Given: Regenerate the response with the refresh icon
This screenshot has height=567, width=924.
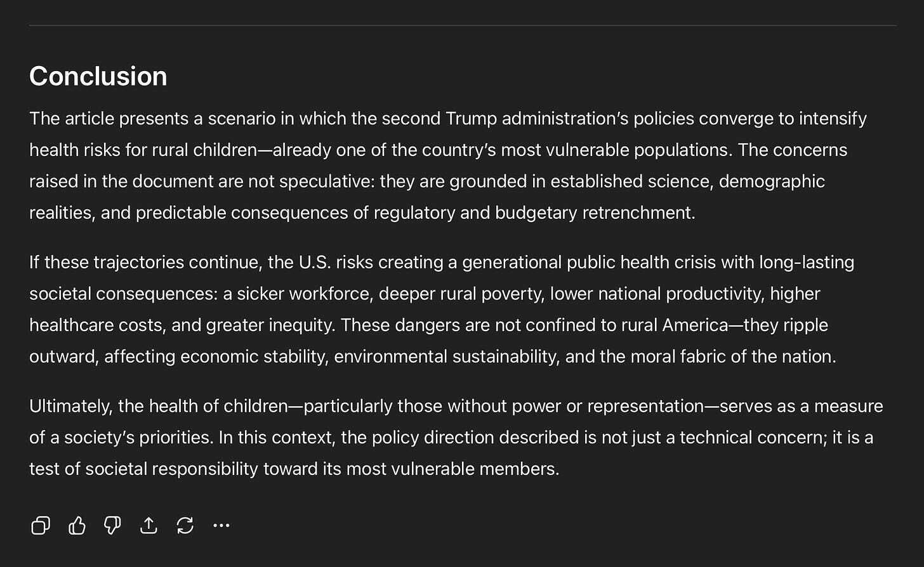Looking at the screenshot, I should [x=185, y=525].
